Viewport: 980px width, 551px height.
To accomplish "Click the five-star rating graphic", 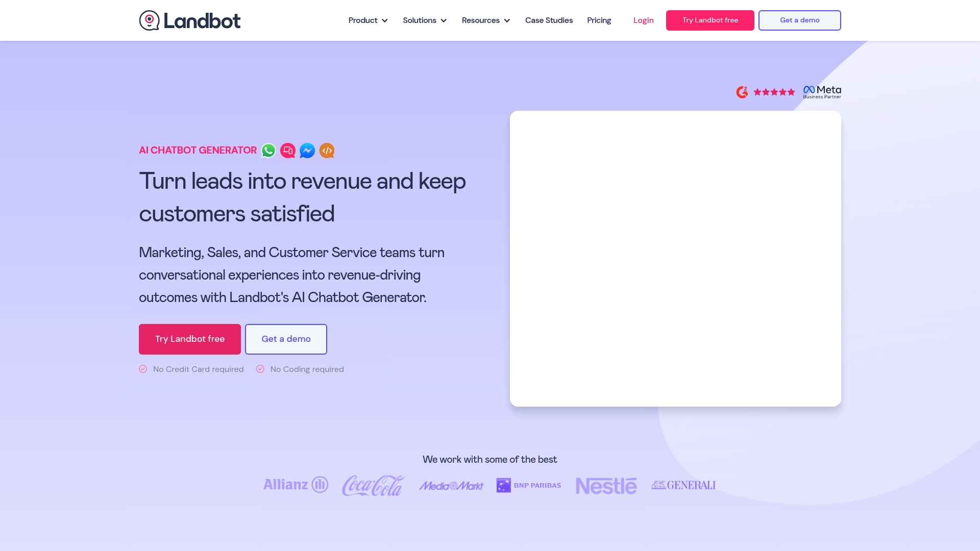I will [x=774, y=92].
